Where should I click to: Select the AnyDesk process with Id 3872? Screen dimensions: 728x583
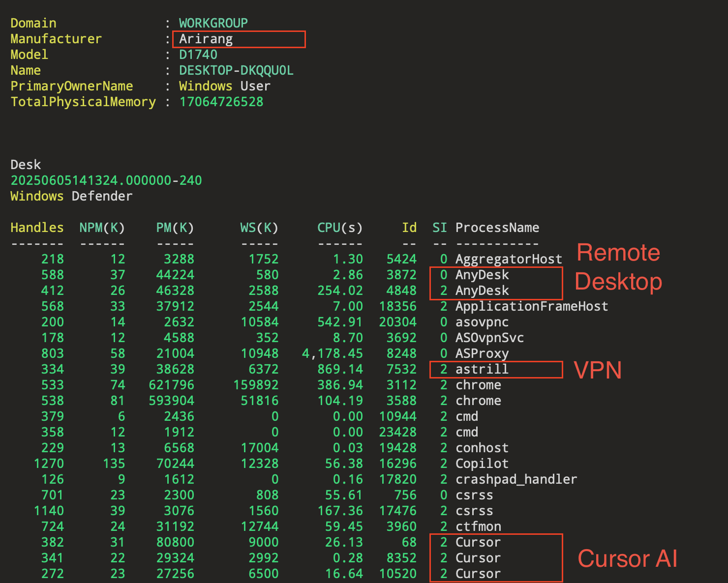click(x=482, y=275)
